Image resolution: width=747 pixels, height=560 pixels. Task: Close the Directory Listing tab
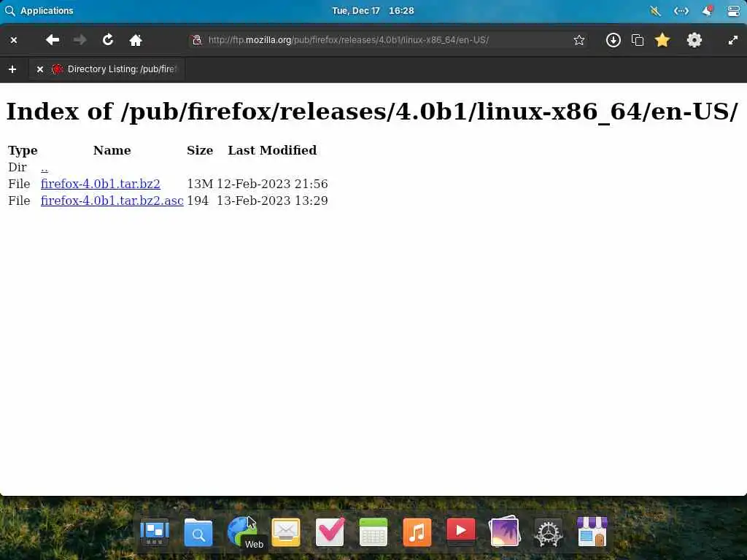point(40,69)
